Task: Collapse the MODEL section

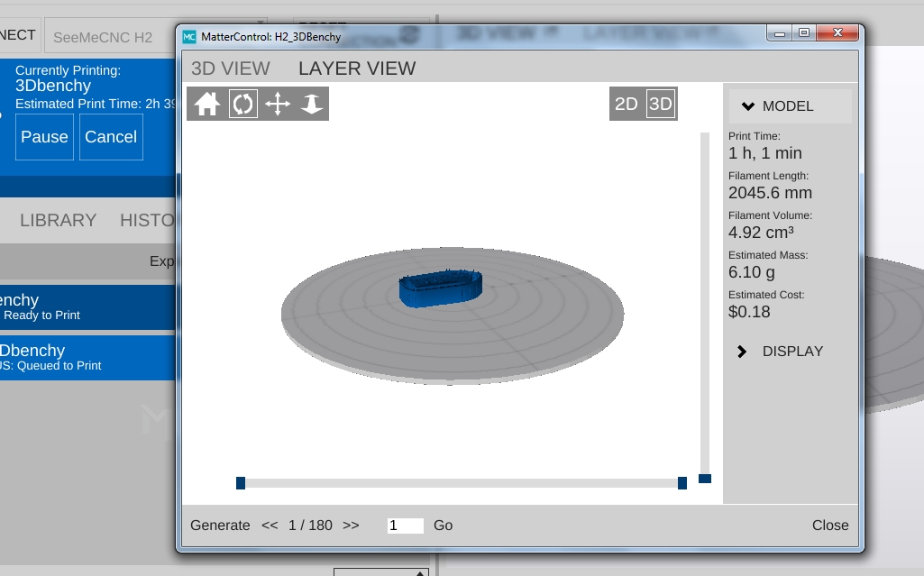Action: [790, 106]
